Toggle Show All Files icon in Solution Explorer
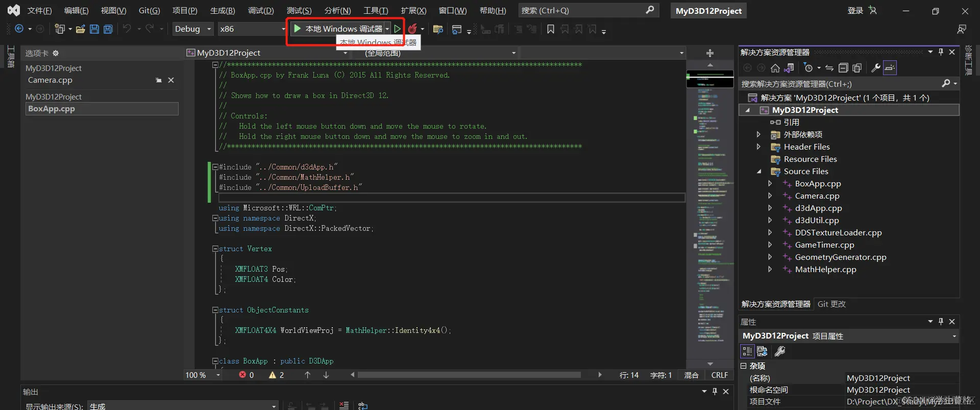 (x=857, y=68)
